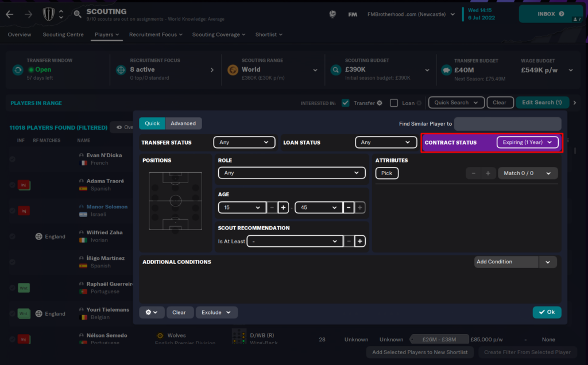Open the gear settings menu beside Clear

(x=152, y=312)
